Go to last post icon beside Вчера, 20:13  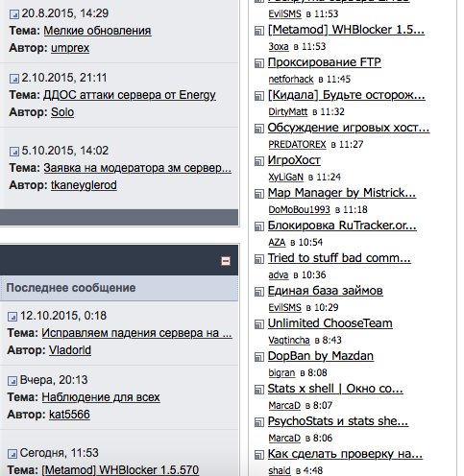(12, 381)
